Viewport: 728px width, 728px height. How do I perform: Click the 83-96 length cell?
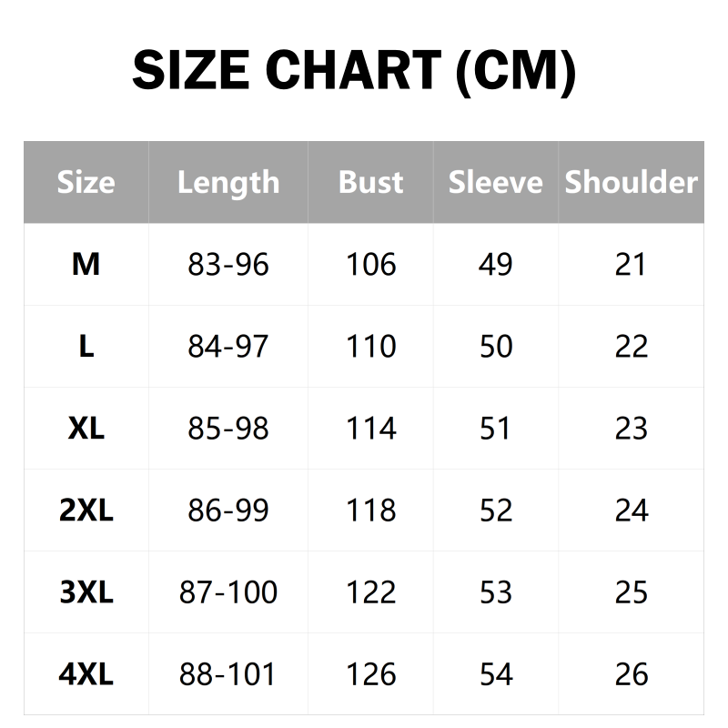[228, 264]
